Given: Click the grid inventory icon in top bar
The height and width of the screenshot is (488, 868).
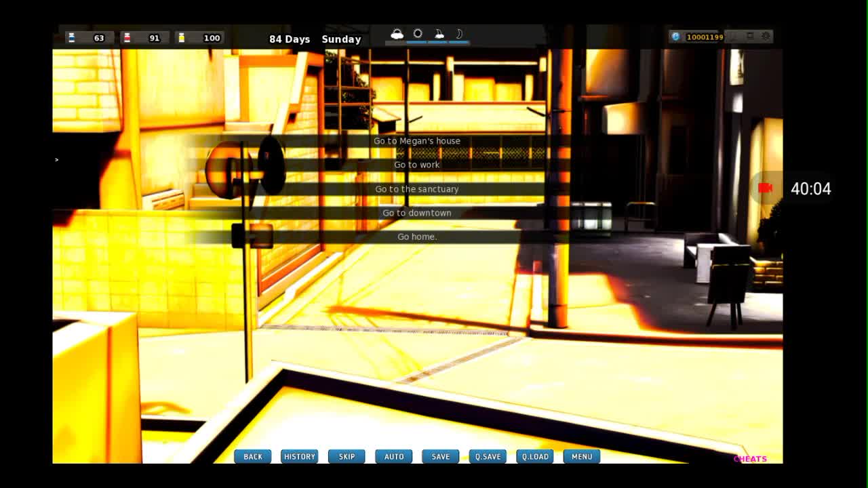Looking at the screenshot, I should (x=750, y=37).
